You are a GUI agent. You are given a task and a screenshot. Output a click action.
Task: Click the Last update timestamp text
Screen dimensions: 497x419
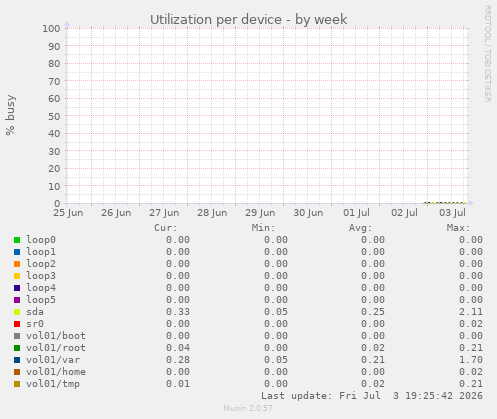[x=372, y=396]
